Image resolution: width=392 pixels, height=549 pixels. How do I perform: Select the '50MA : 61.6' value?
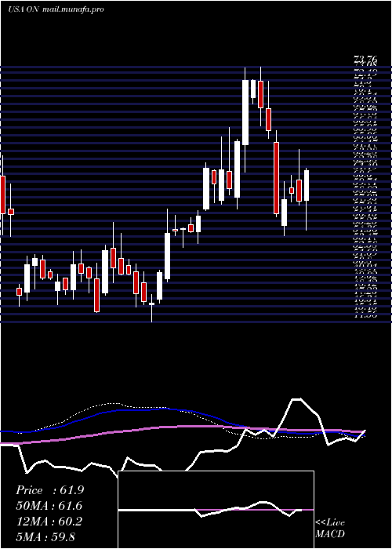[49, 506]
